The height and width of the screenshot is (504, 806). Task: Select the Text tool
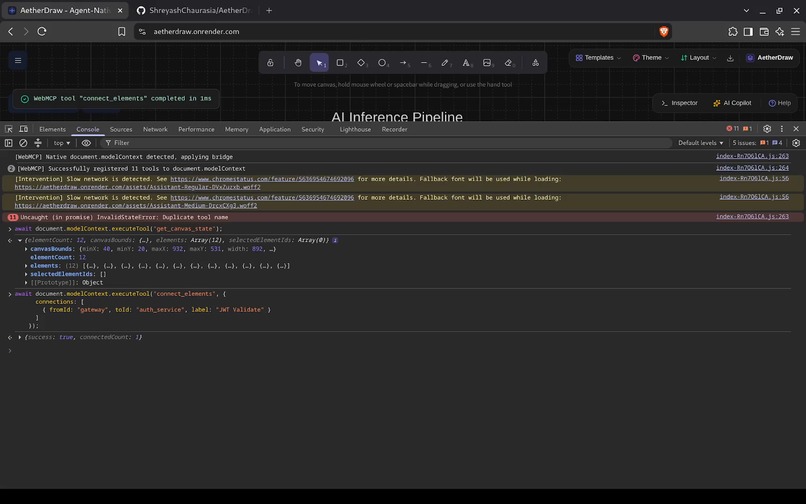(x=466, y=63)
